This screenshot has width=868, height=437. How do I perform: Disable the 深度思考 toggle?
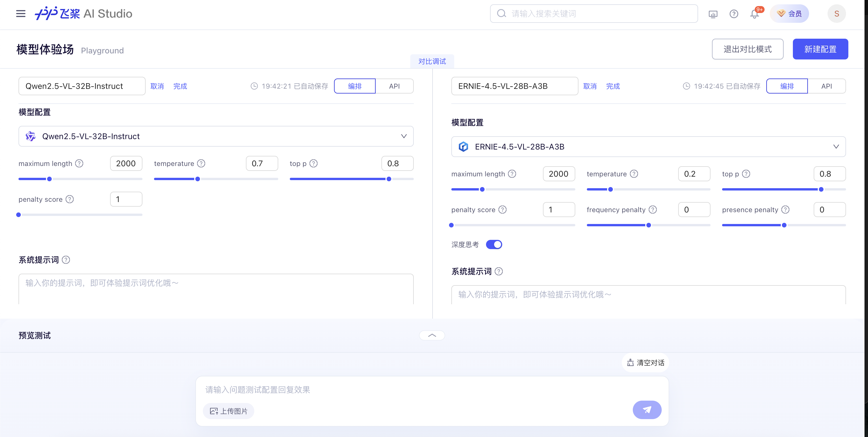point(494,244)
